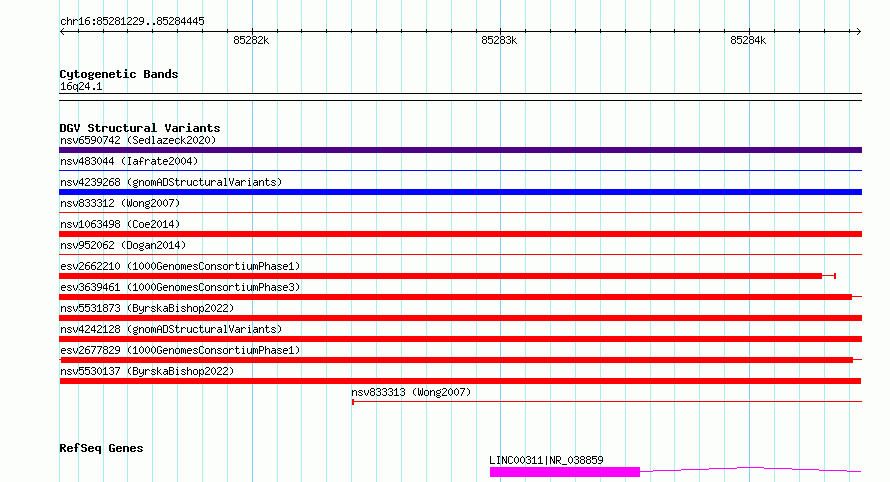The width and height of the screenshot is (890, 482).
Task: Click the 85282k ruler position label
Action: pyautogui.click(x=251, y=40)
